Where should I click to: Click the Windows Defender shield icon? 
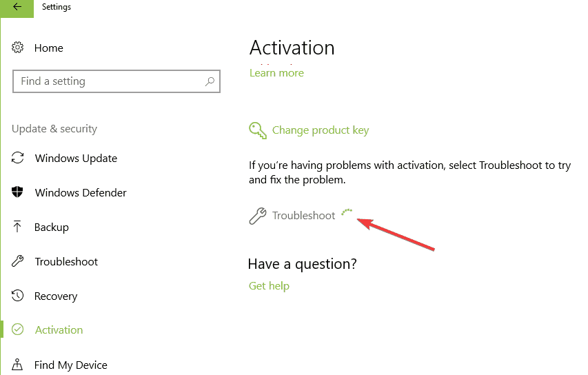click(17, 192)
